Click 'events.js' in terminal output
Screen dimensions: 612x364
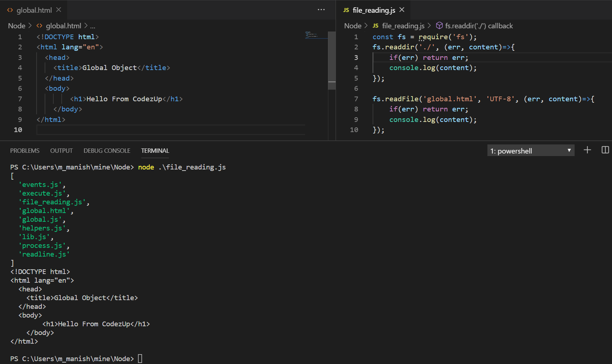click(40, 185)
